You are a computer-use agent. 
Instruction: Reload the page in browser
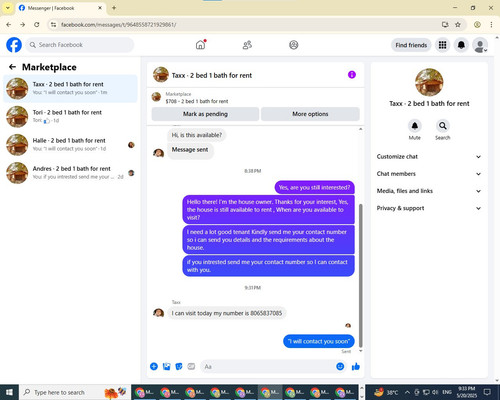(37, 25)
